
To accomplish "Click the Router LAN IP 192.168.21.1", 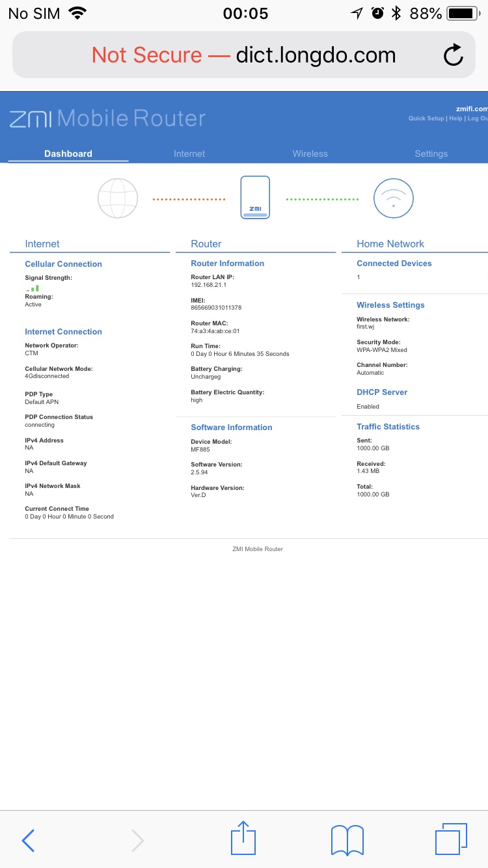I will click(208, 285).
